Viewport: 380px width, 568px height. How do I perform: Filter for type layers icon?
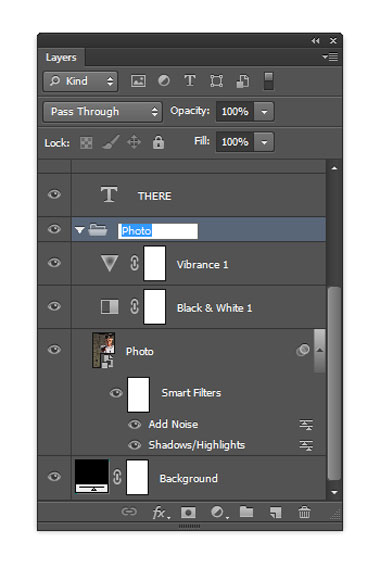[190, 80]
